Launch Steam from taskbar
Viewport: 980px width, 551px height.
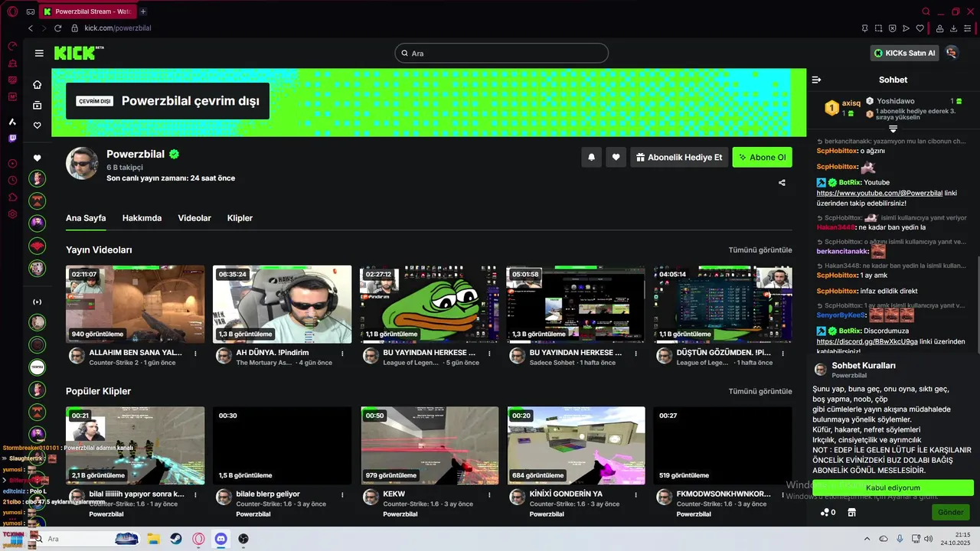point(175,539)
